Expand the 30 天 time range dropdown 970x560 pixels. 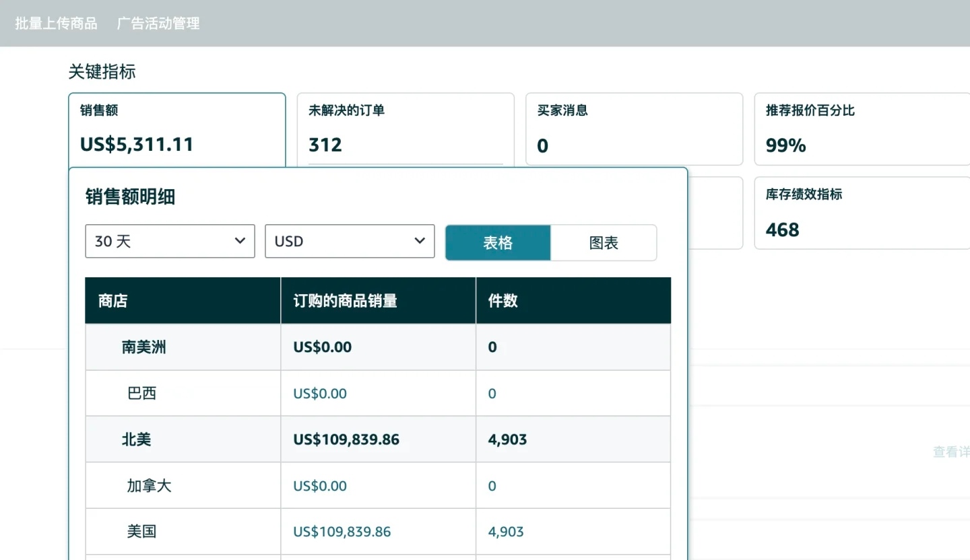tap(170, 241)
